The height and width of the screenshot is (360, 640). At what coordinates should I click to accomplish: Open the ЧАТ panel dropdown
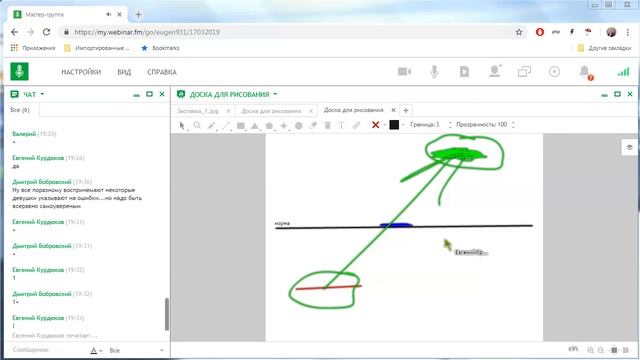(x=42, y=94)
